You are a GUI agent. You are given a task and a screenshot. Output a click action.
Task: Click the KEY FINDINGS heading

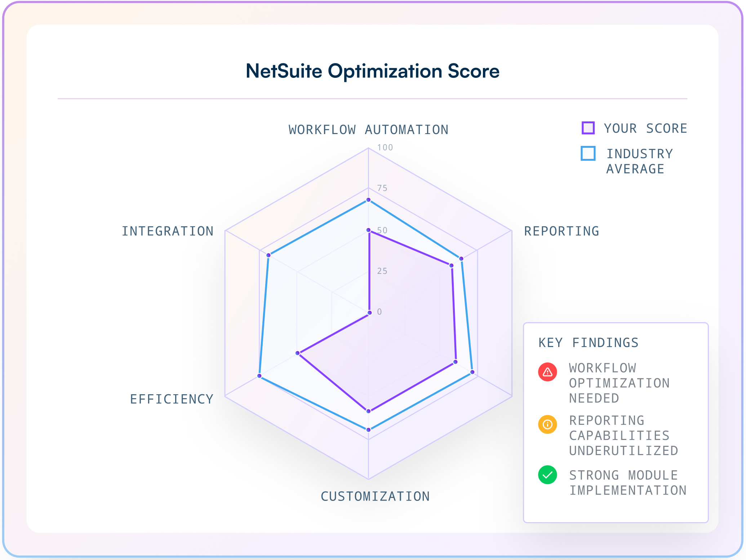point(588,342)
